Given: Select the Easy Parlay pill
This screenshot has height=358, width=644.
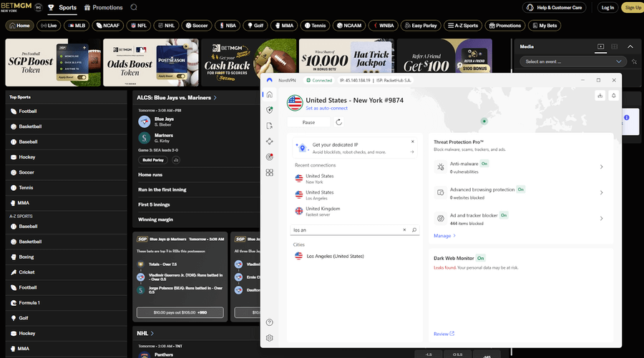Looking at the screenshot, I should click(x=421, y=26).
